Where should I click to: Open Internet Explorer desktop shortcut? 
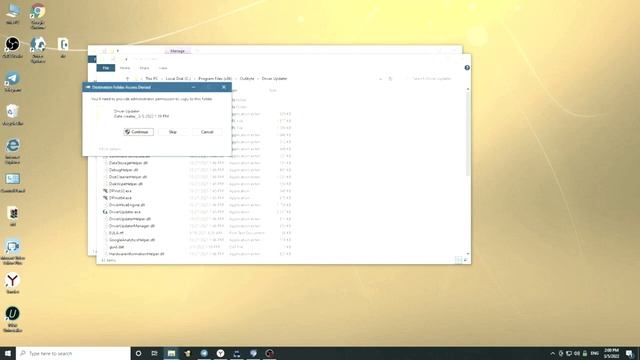[13, 151]
